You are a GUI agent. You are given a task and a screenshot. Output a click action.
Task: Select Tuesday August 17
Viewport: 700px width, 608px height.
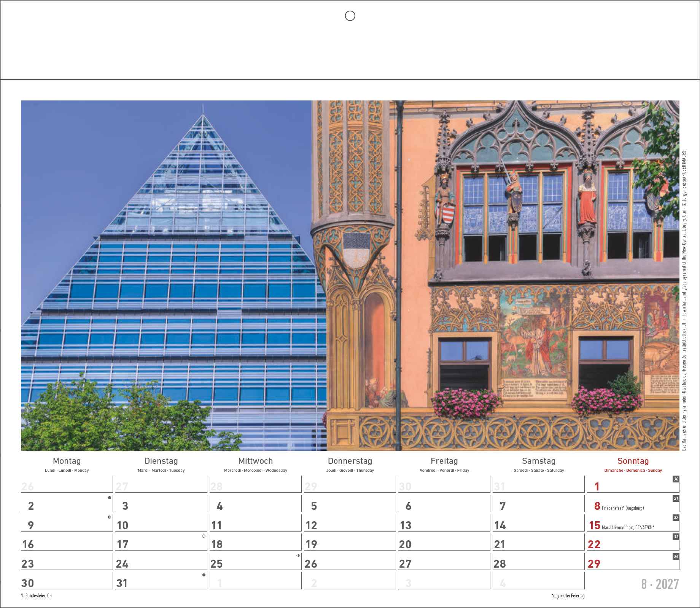[x=123, y=544]
